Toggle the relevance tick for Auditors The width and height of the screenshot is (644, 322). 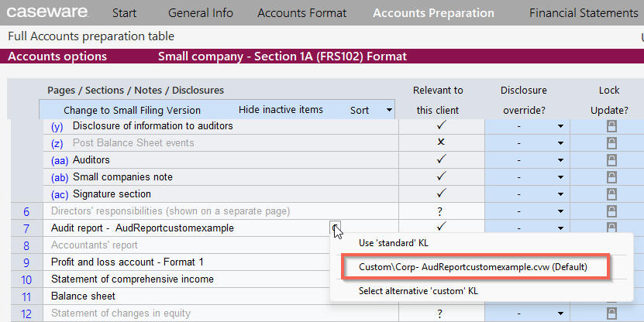441,159
